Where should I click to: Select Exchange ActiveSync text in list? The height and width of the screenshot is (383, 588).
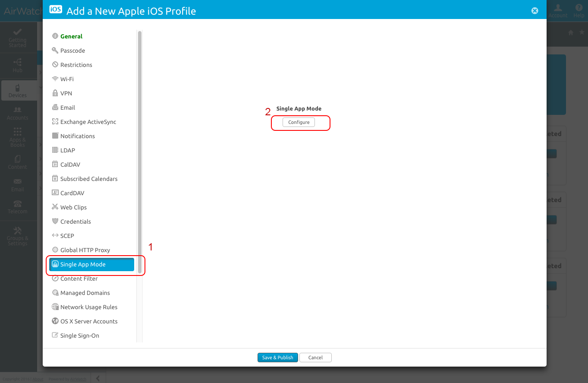[88, 122]
